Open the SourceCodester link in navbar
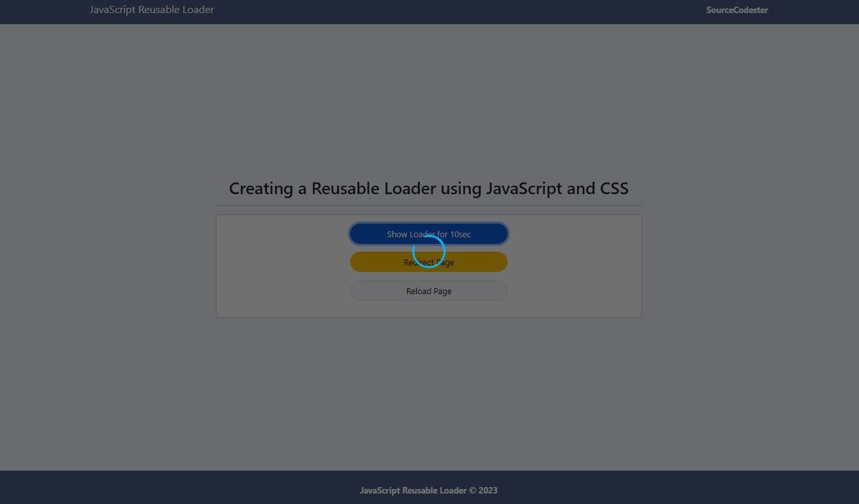This screenshot has width=859, height=504. [x=737, y=10]
